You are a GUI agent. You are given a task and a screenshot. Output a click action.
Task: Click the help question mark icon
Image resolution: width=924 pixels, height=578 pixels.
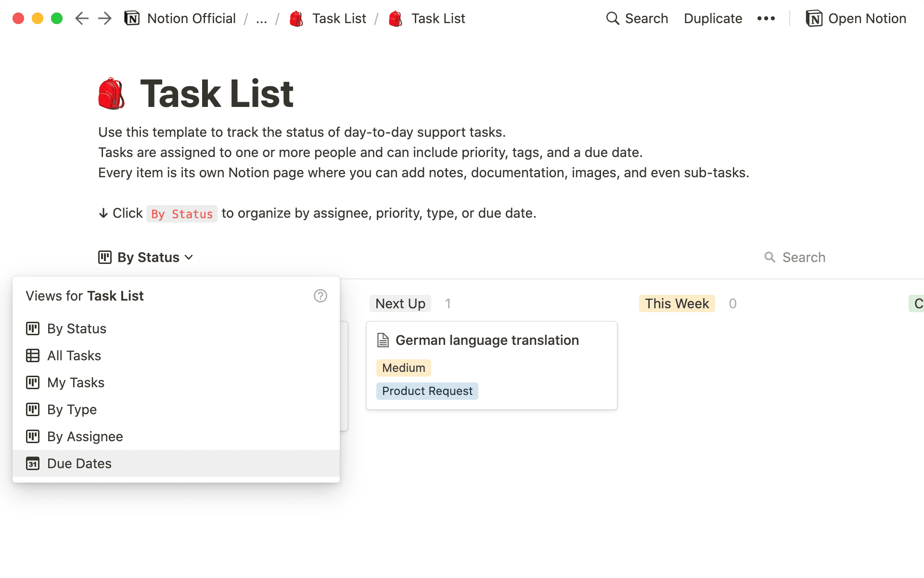click(x=320, y=296)
